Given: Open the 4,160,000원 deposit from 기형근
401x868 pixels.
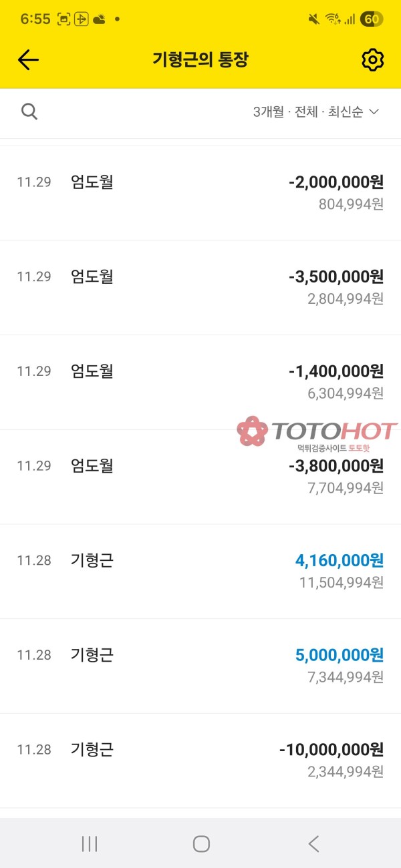Looking at the screenshot, I should 200,571.
